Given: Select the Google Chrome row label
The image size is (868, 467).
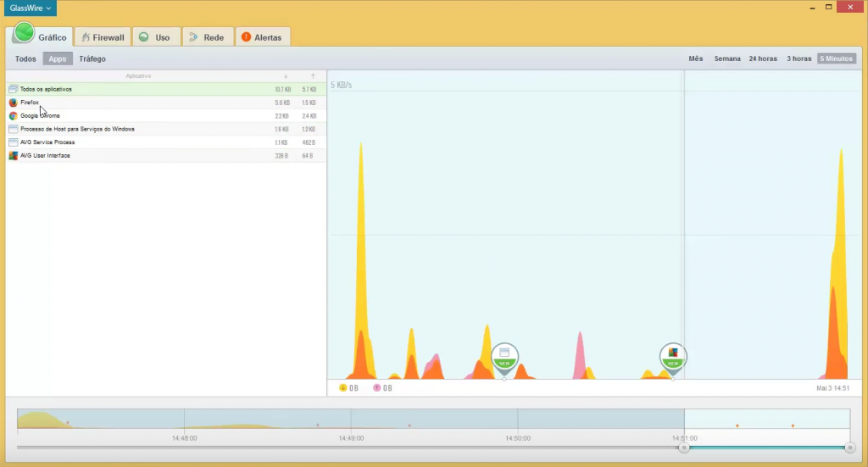Looking at the screenshot, I should (40, 115).
